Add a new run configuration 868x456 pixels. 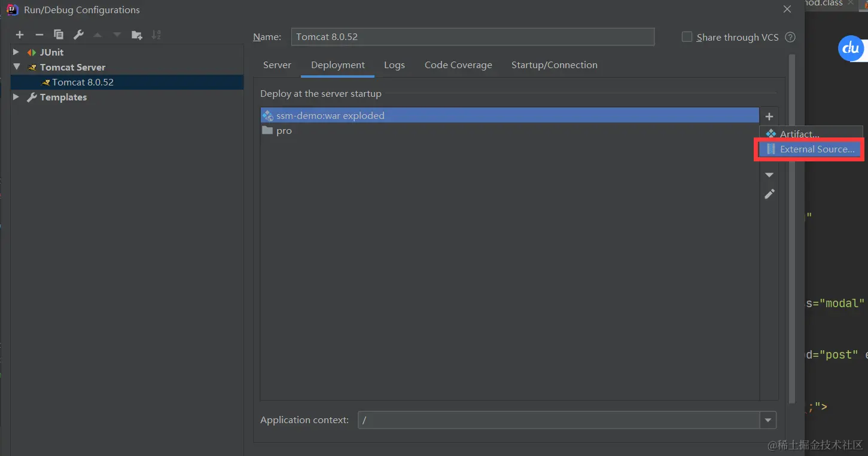tap(20, 35)
